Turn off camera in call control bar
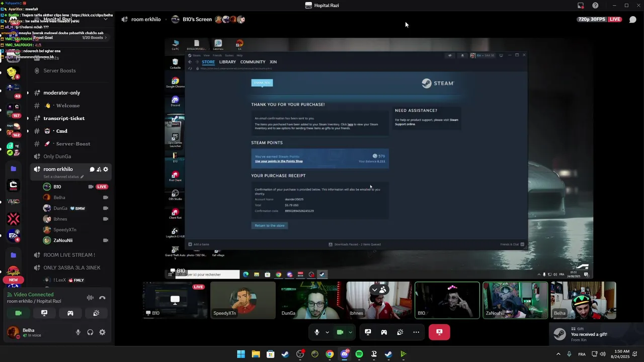 click(340, 332)
